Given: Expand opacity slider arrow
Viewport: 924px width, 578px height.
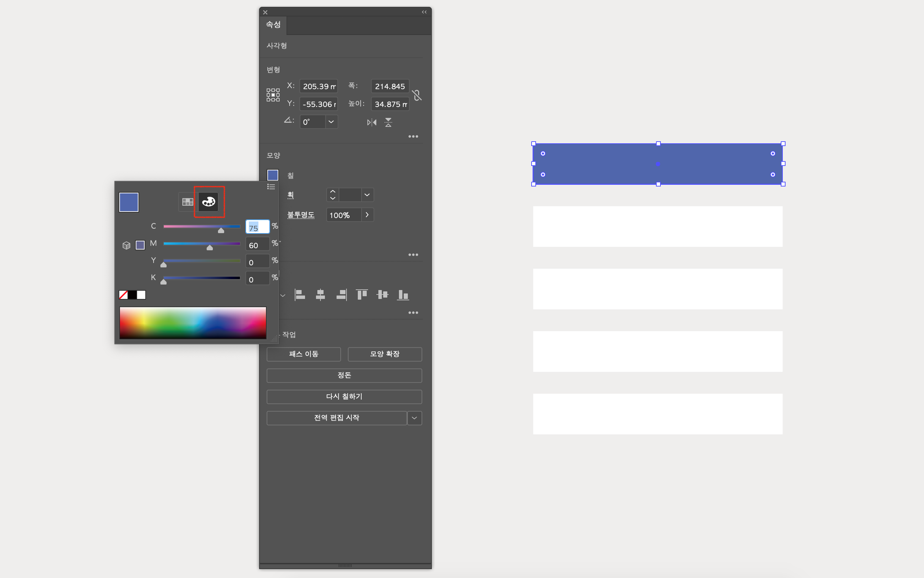Looking at the screenshot, I should pyautogui.click(x=367, y=215).
